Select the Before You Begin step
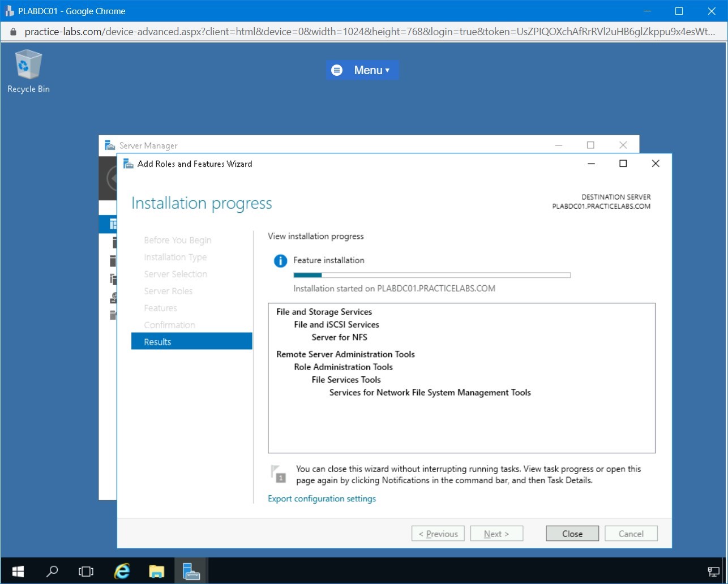Screen dimensions: 728x584 point(177,240)
